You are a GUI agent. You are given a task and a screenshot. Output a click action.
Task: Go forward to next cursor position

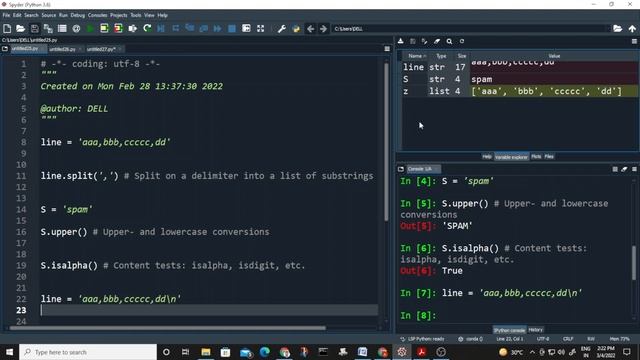click(x=324, y=29)
